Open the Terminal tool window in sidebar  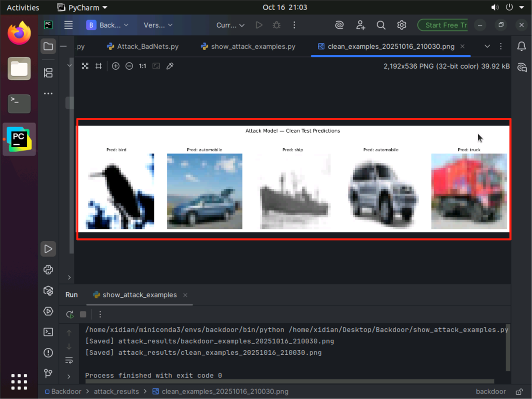pos(48,332)
